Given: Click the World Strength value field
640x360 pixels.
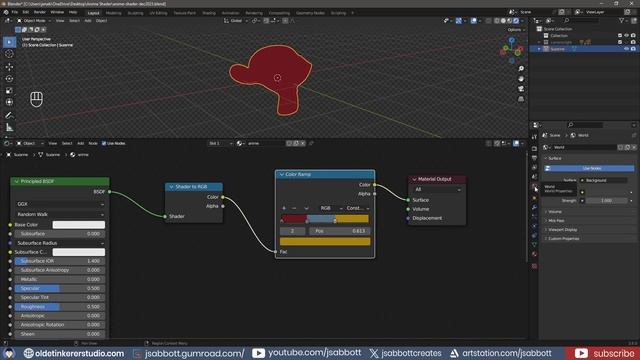Looking at the screenshot, I should point(607,200).
